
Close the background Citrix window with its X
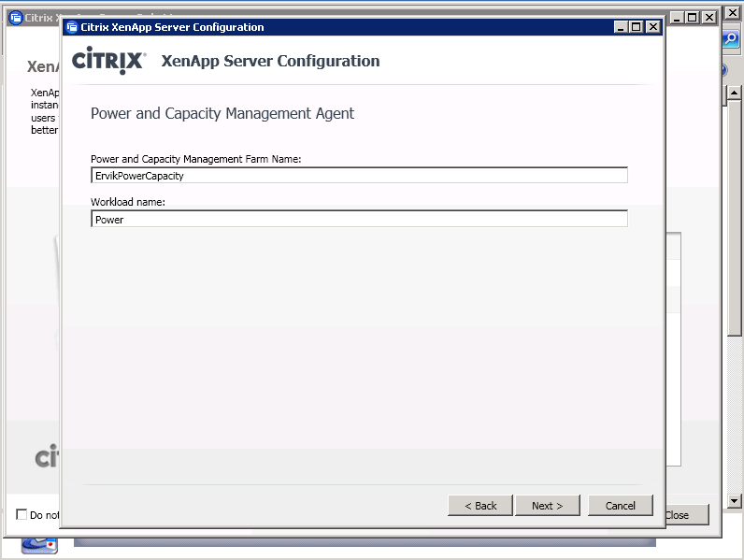(x=708, y=18)
